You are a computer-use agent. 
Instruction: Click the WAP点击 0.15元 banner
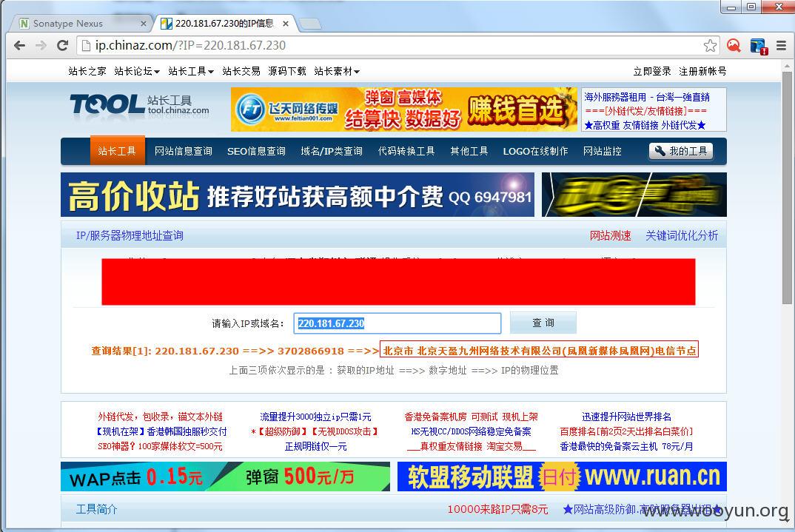[x=226, y=477]
